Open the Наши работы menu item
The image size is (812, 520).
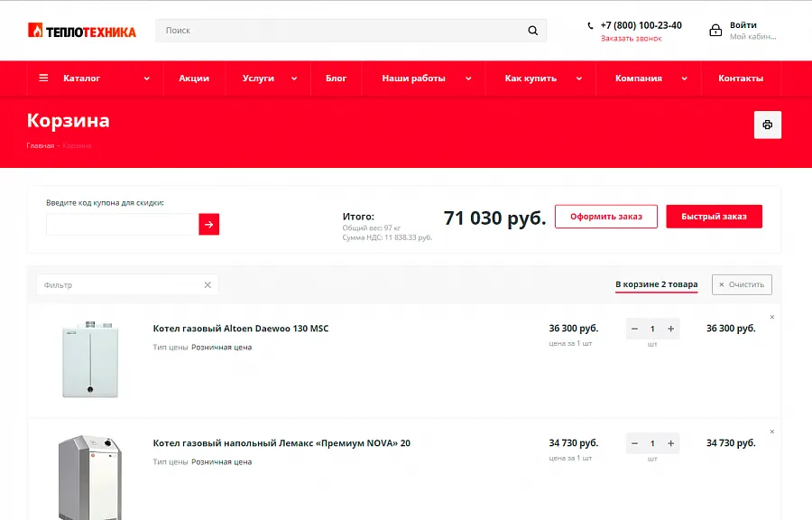click(414, 79)
